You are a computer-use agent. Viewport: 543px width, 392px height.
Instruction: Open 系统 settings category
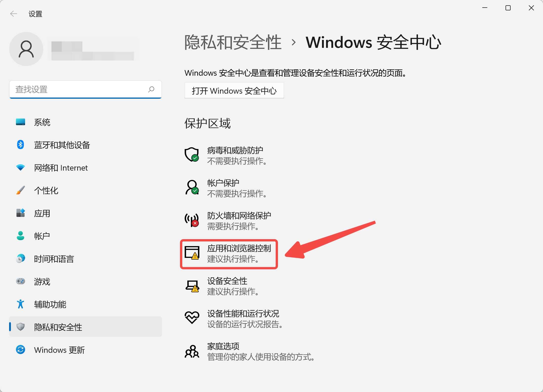click(x=86, y=122)
